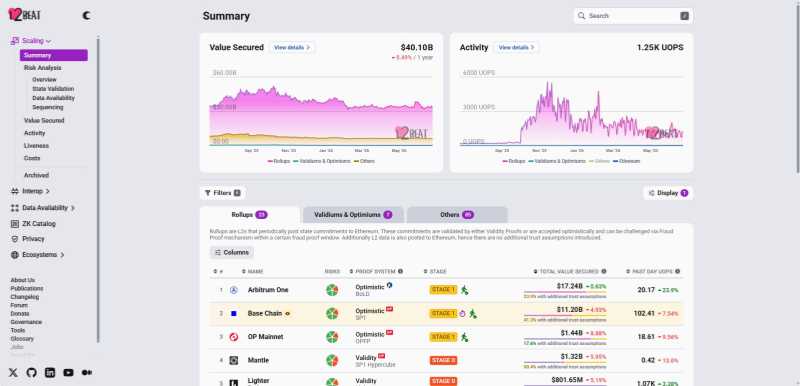Open Liveness sidebar item
The image size is (800, 386).
tap(36, 146)
